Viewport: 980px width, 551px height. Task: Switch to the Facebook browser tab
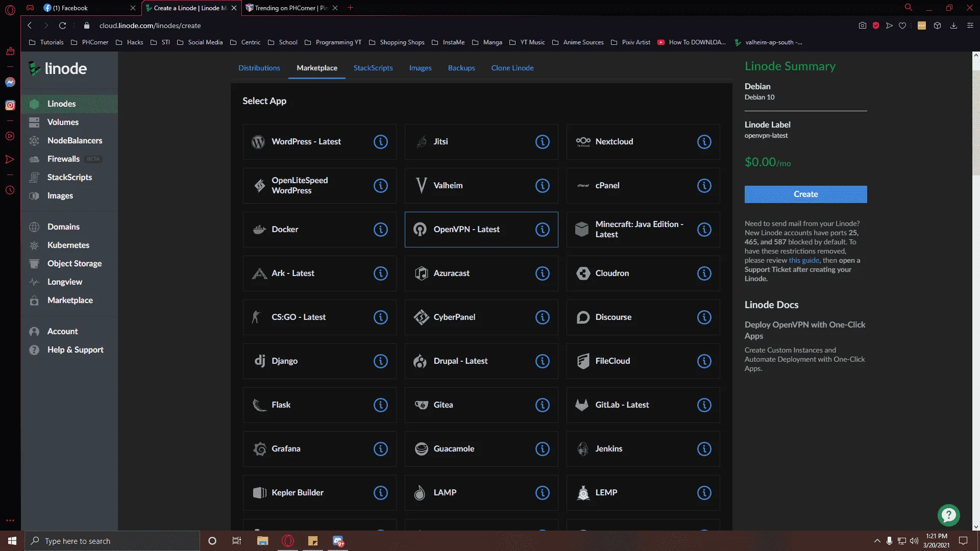[x=88, y=8]
